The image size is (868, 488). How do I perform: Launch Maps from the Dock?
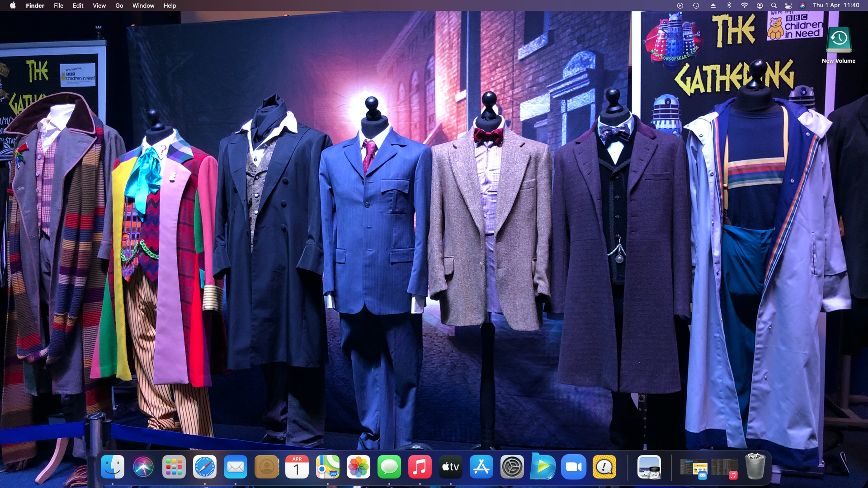328,467
